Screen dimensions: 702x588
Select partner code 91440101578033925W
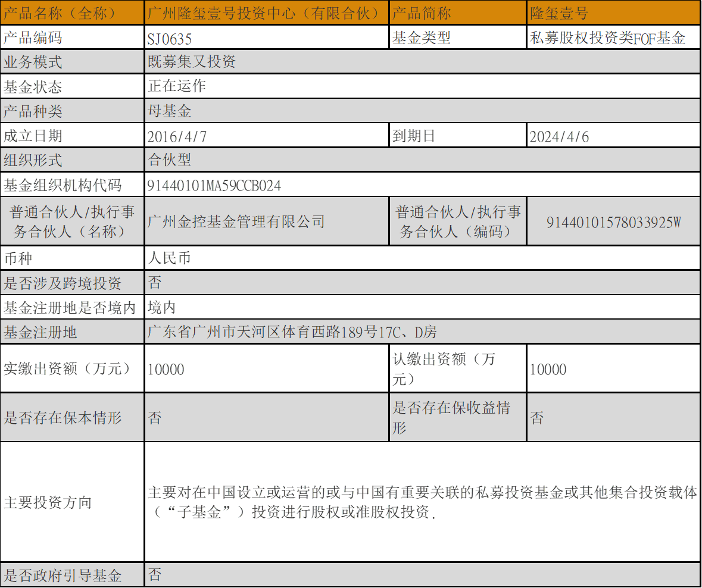(x=614, y=223)
